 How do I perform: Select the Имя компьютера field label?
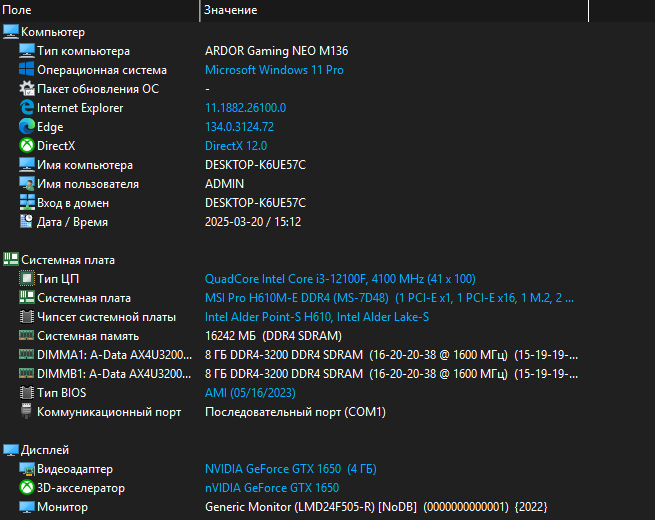pos(85,165)
